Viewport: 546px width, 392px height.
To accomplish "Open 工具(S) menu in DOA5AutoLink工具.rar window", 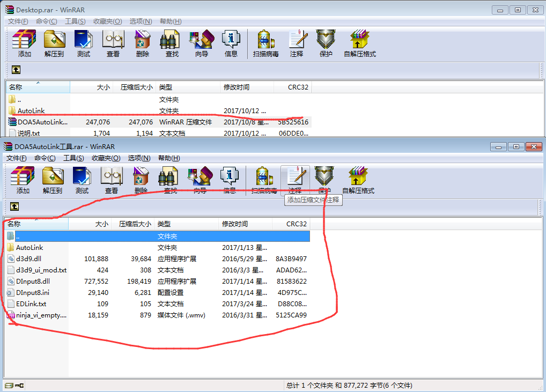I will point(73,158).
